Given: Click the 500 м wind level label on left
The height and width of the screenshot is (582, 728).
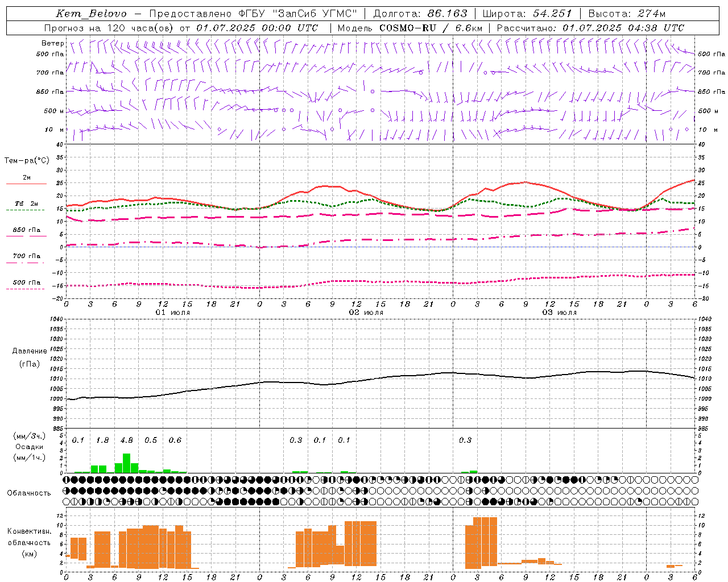Looking at the screenshot, I should click(x=53, y=111).
